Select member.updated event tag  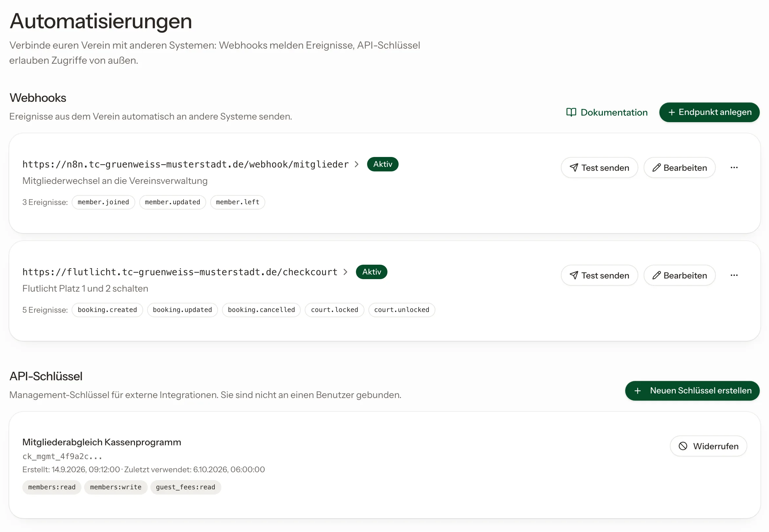tap(173, 202)
